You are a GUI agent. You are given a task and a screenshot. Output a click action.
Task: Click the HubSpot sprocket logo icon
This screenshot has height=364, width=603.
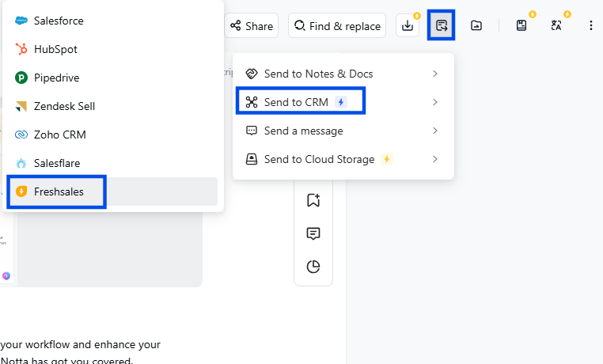pyautogui.click(x=21, y=49)
